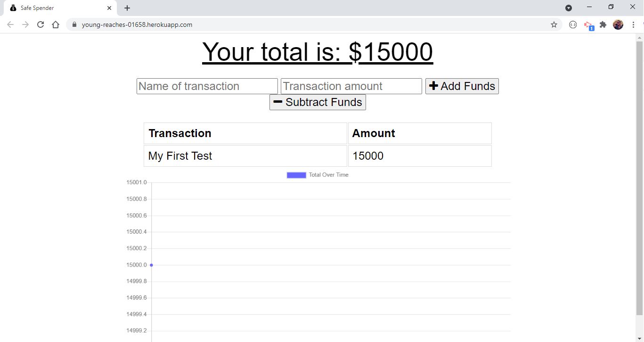Click the Subtract Funds minus icon
644x342 pixels.
[277, 102]
